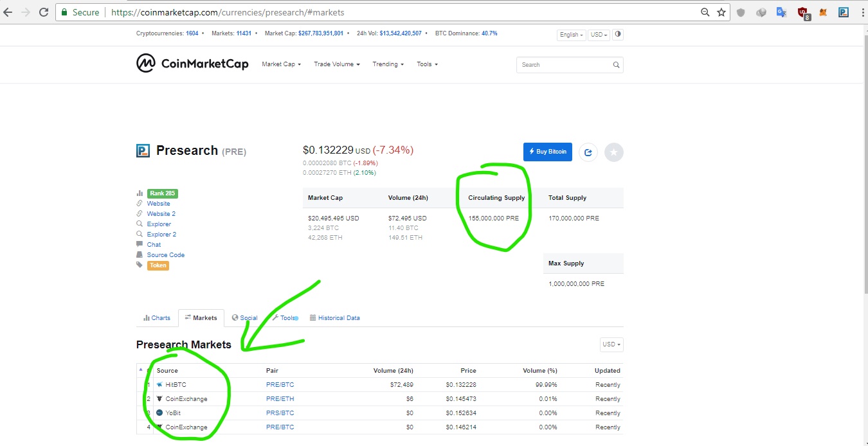Click the Presearch coin logo
868x446 pixels.
[143, 151]
